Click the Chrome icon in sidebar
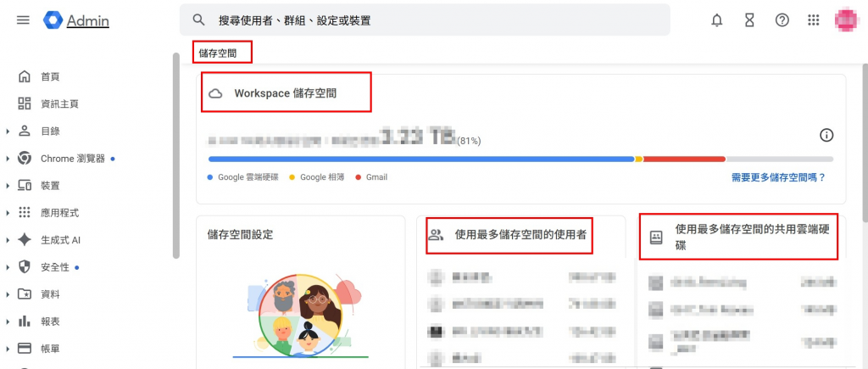The image size is (868, 369). (25, 159)
